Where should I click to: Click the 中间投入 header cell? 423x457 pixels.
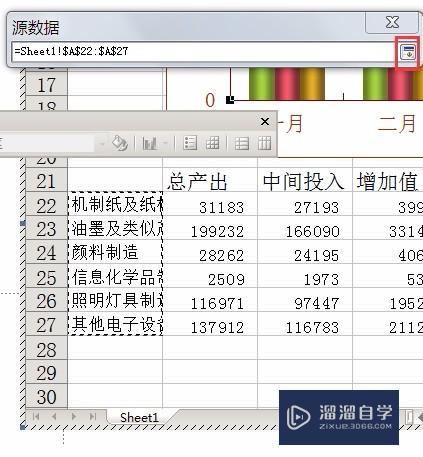point(305,180)
